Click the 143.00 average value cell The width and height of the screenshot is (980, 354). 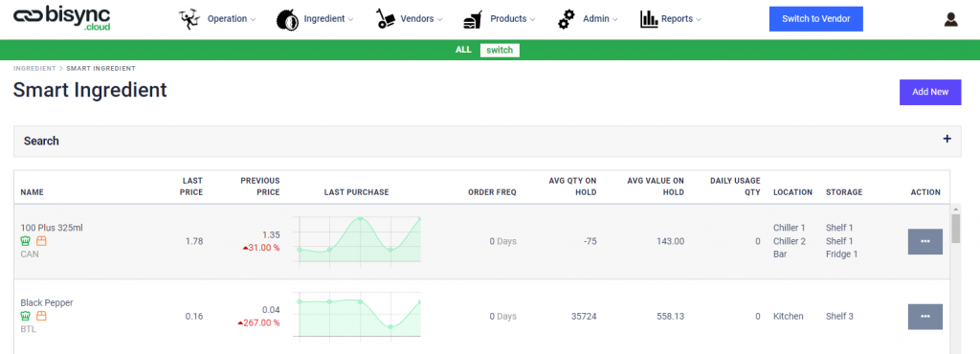[671, 241]
